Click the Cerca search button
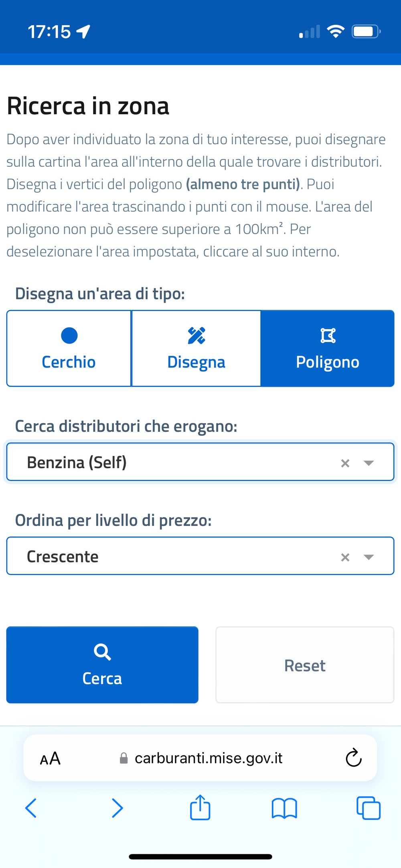This screenshot has height=868, width=401. click(102, 665)
